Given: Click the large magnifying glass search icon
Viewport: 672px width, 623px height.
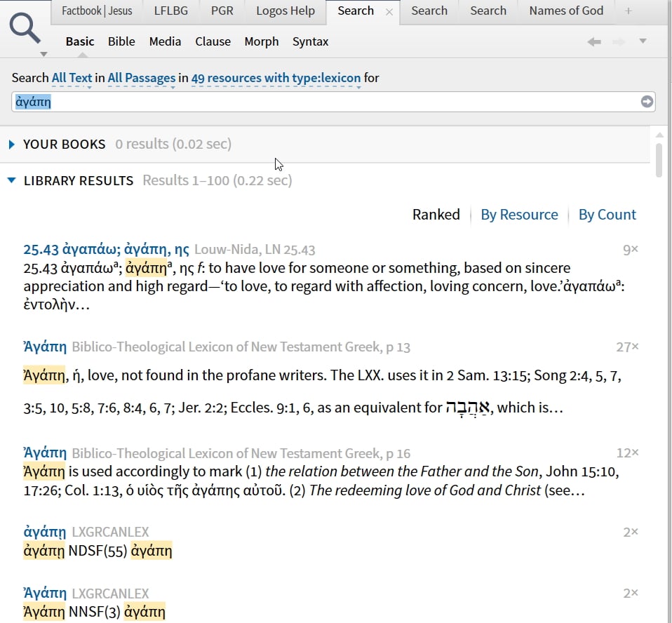Looking at the screenshot, I should pos(25,28).
